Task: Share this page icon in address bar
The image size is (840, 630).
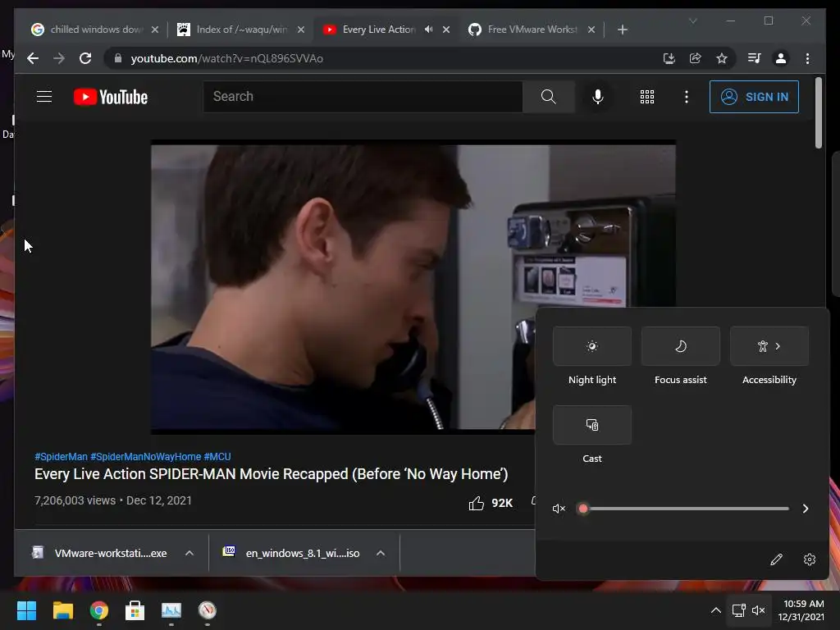Action: [696, 58]
